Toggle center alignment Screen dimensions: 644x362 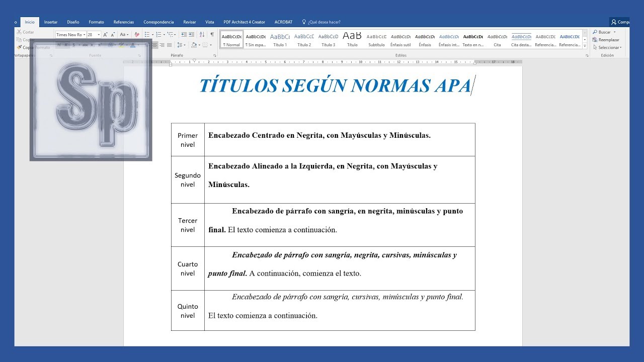(155, 45)
